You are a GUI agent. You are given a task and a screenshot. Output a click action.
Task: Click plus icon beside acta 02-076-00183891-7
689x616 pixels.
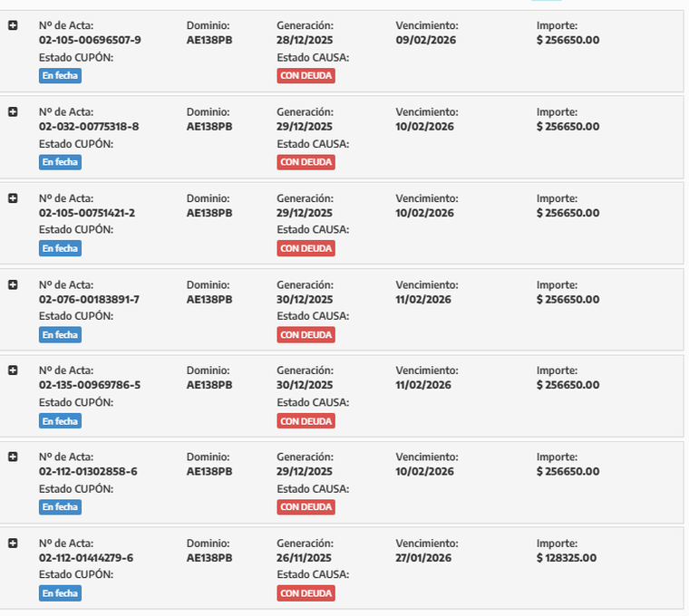pyautogui.click(x=13, y=284)
